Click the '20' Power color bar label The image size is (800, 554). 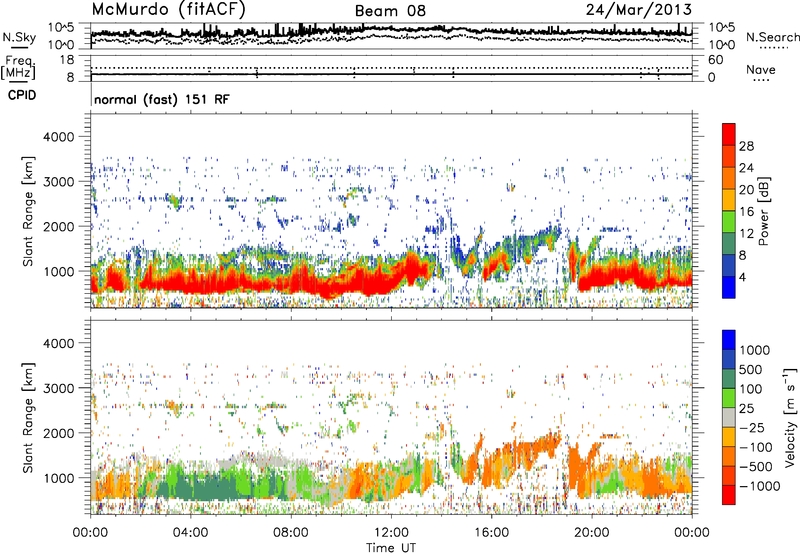(746, 190)
